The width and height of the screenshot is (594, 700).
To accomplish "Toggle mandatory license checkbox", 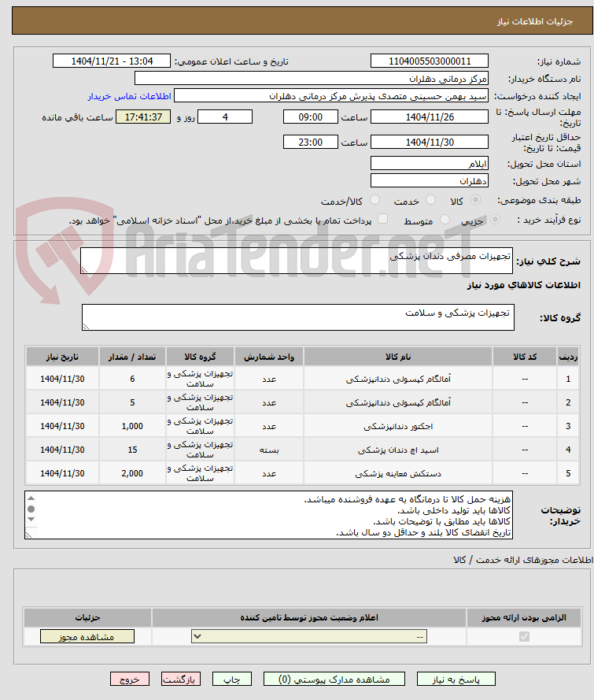I will [525, 636].
